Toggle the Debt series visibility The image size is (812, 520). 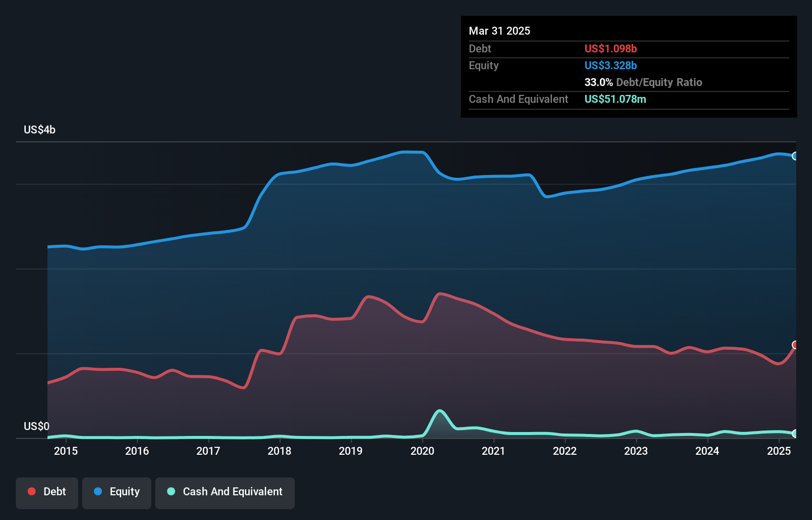click(x=47, y=492)
